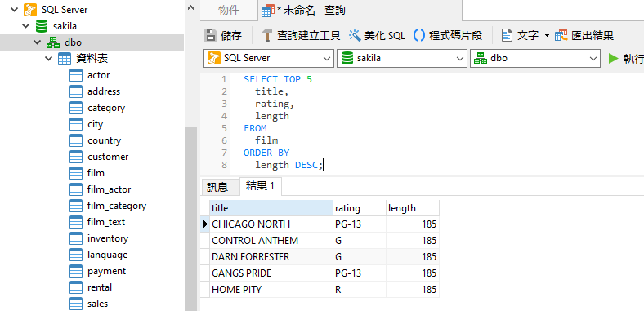Screen dimensions: 644x311
Task: Click the address table icon
Action: click(x=76, y=91)
